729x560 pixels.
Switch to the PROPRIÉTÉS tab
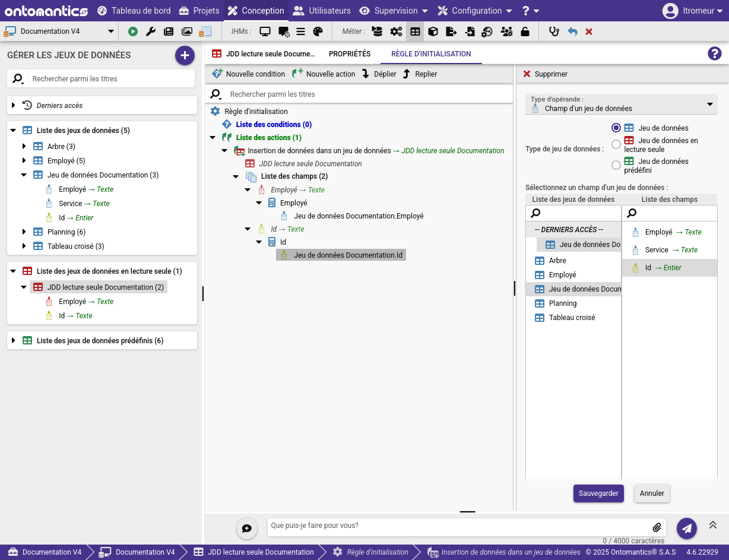tap(350, 54)
